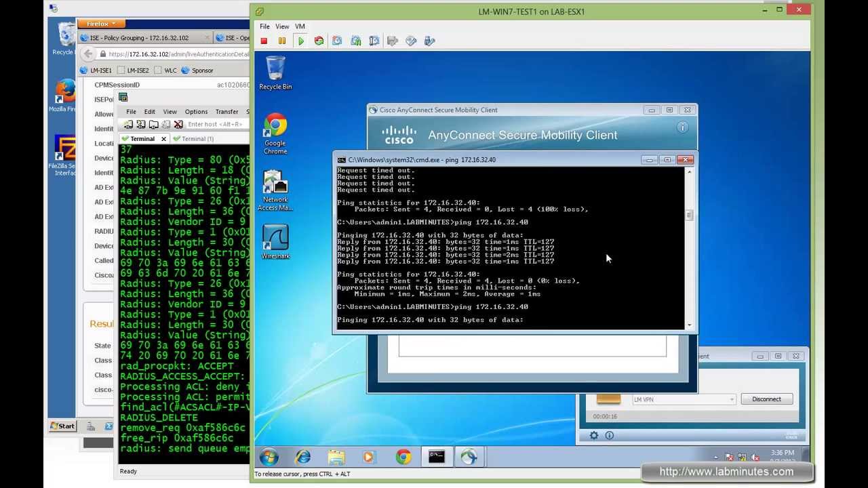Open the LM-ISE2 bookmark

coord(133,70)
